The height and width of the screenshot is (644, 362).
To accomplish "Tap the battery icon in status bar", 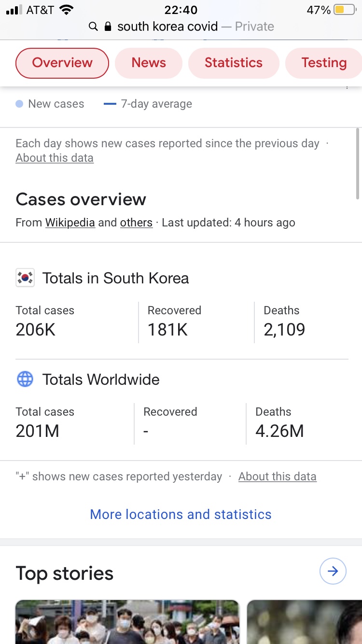I will [x=344, y=10].
